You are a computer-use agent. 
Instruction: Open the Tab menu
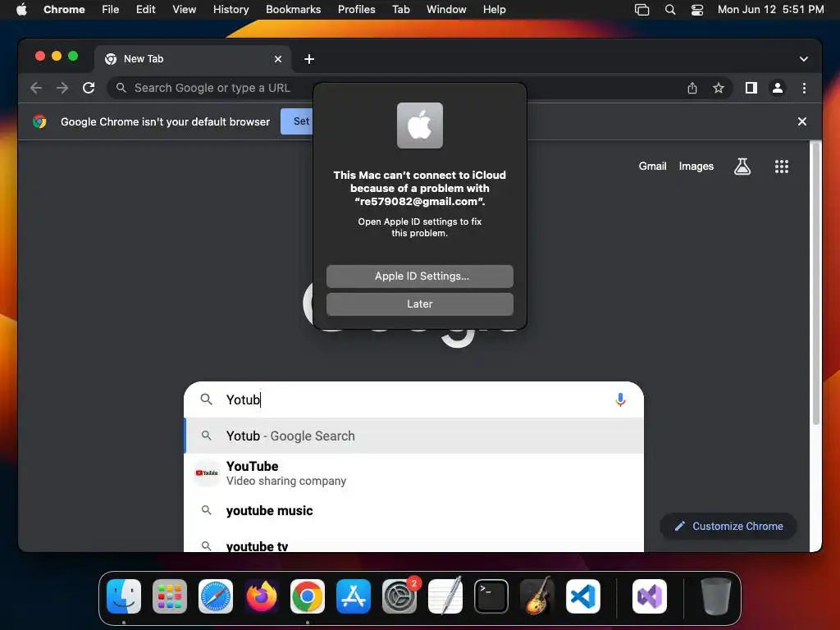(x=400, y=10)
